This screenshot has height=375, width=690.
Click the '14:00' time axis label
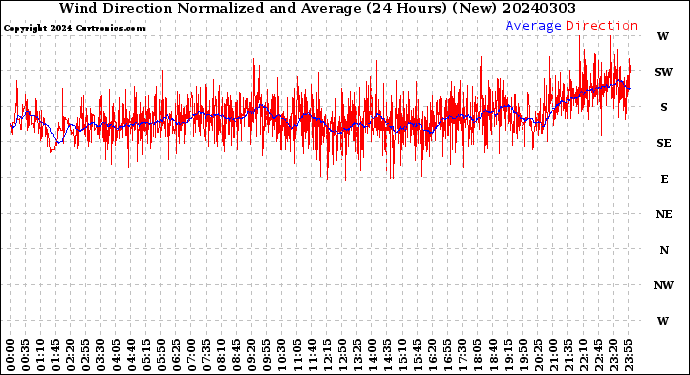tap(372, 355)
